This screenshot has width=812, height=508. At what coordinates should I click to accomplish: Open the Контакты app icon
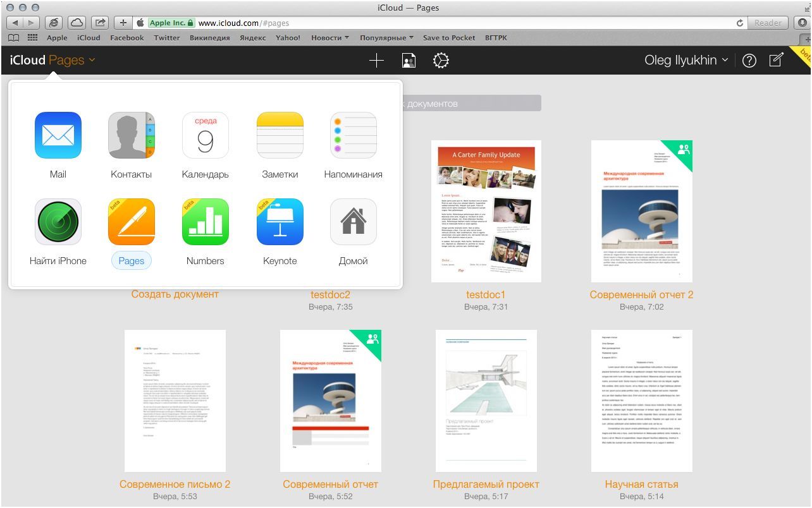coord(131,135)
